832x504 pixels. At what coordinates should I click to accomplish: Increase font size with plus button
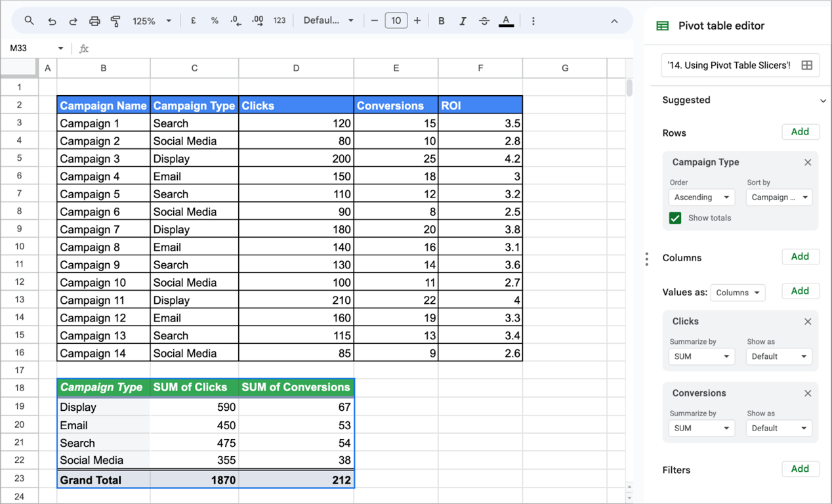417,21
